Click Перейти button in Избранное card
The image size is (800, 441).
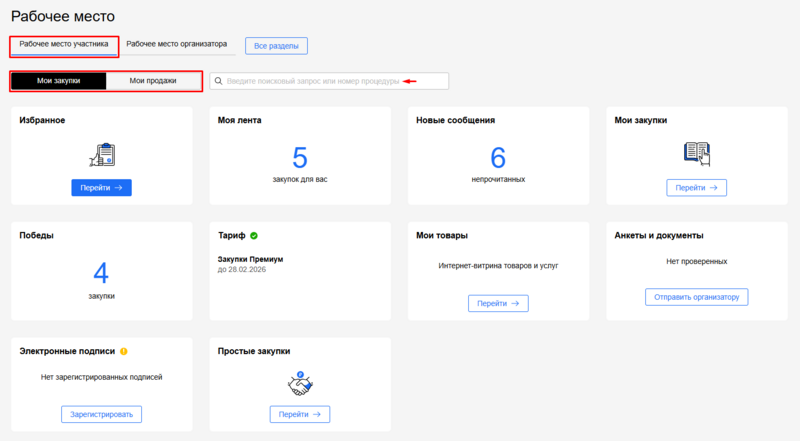(x=102, y=188)
